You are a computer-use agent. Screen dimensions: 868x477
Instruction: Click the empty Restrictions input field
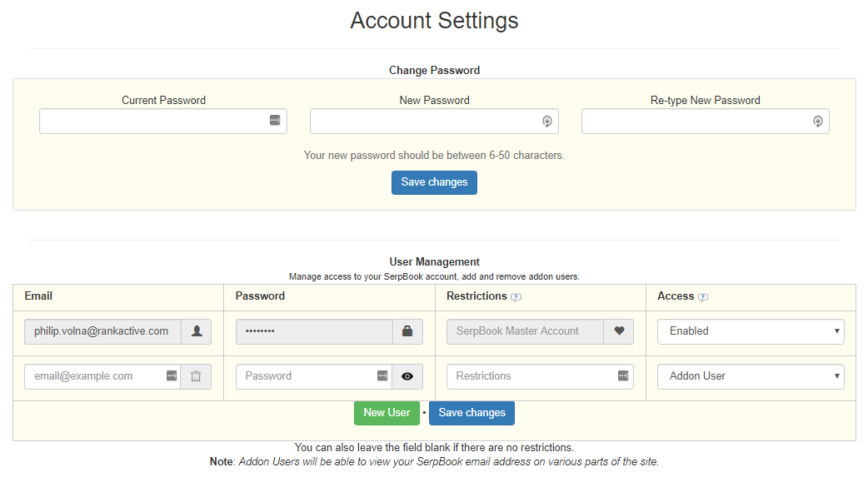click(x=540, y=376)
